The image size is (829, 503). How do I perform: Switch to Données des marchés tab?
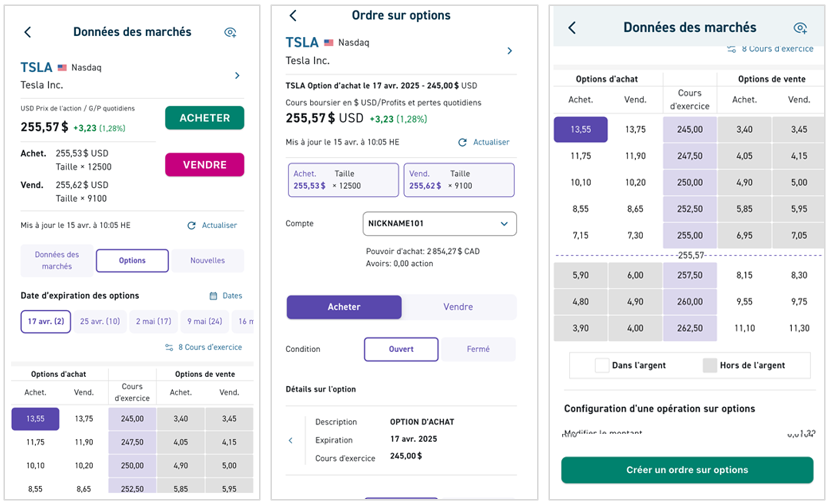[x=57, y=260]
